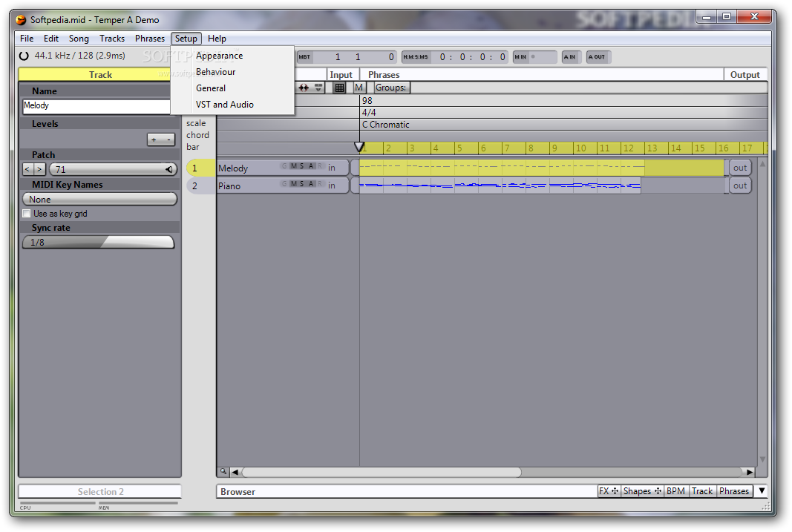Click the time signature 4/4

coord(369,113)
